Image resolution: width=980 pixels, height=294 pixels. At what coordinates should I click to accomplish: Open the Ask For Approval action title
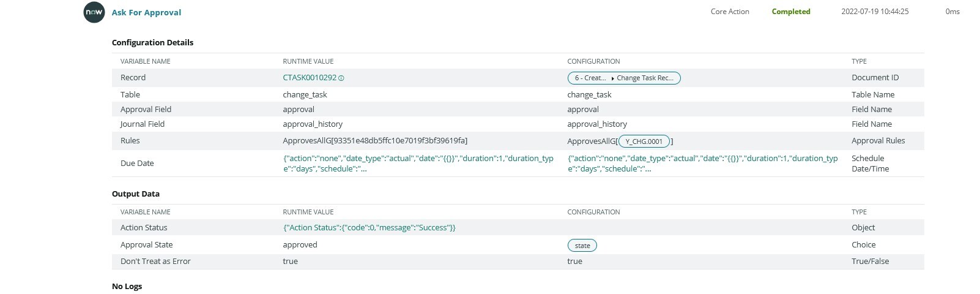(x=146, y=12)
